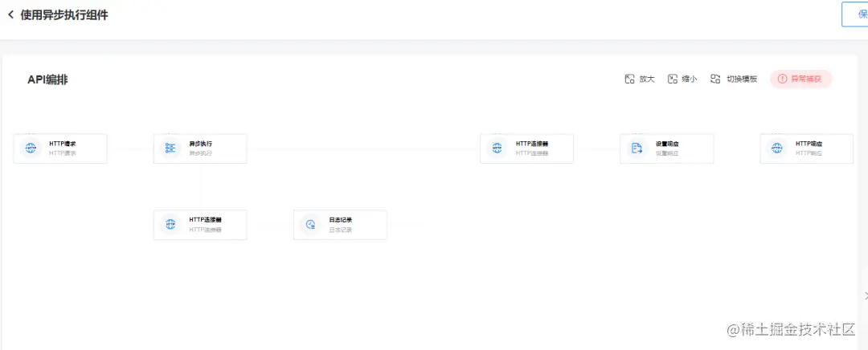Click the HTTP响应 node title text

coord(809,144)
